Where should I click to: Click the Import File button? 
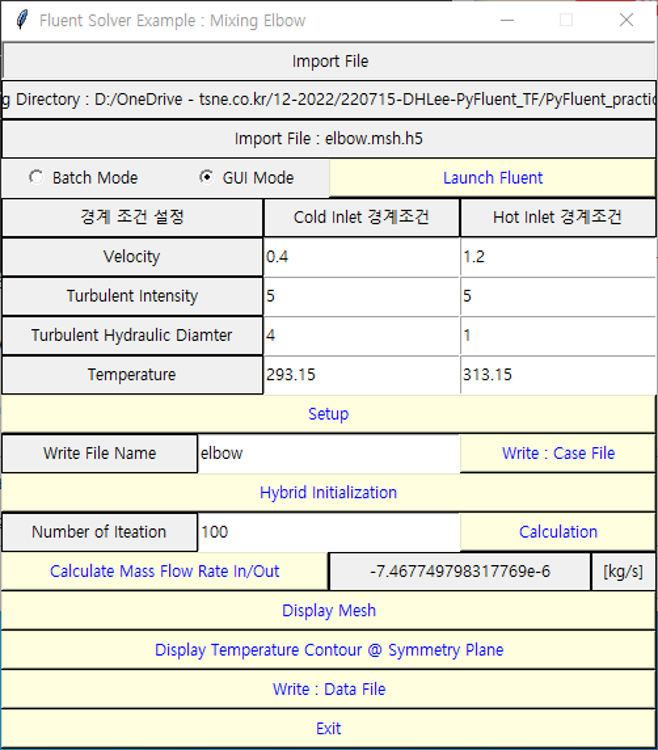[x=329, y=61]
